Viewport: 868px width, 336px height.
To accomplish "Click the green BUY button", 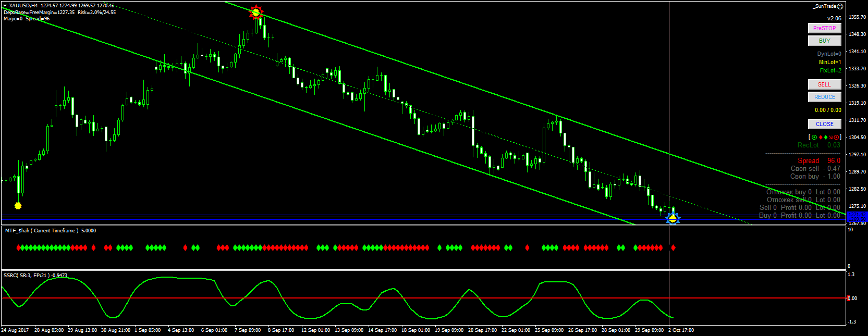I will (x=825, y=41).
